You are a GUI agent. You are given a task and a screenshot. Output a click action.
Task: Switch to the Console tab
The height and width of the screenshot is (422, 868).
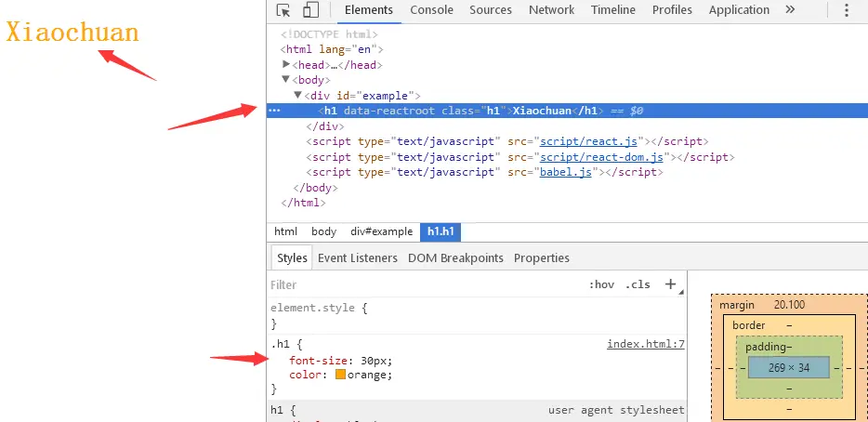click(432, 10)
